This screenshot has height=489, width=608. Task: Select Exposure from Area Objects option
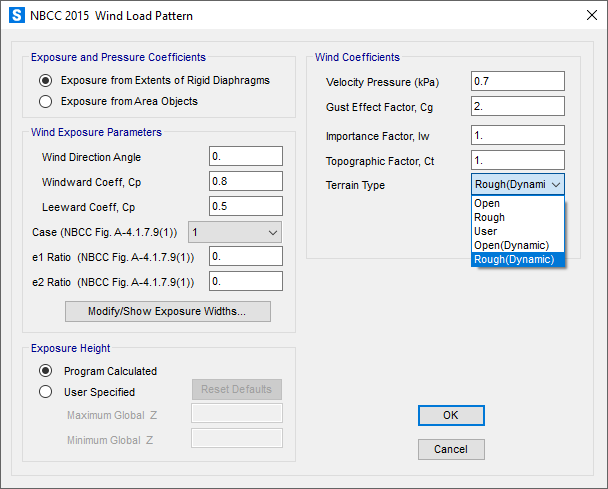(45, 101)
